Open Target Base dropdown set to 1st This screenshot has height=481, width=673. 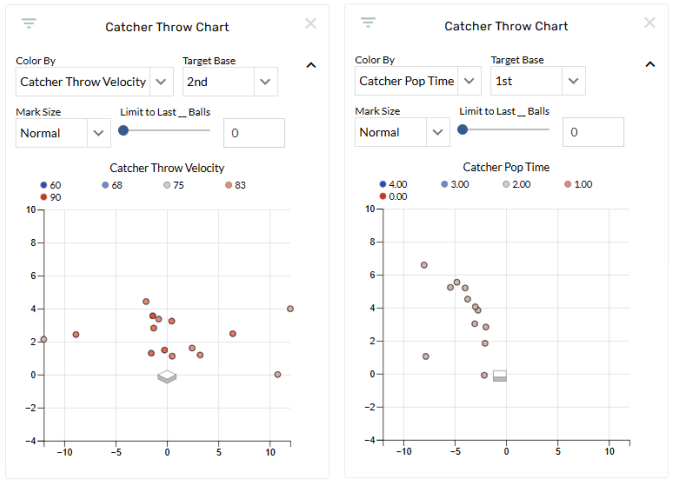[538, 81]
